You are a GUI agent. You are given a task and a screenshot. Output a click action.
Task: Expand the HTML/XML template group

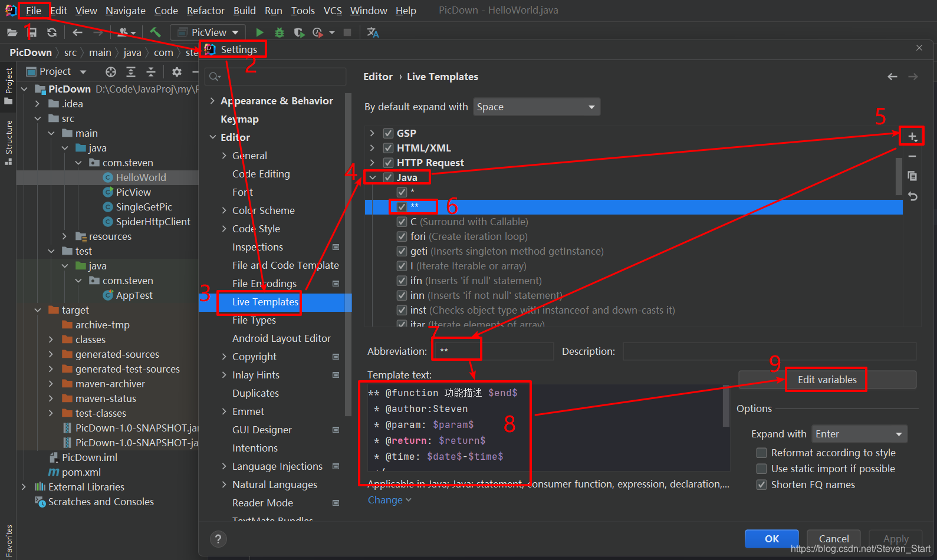(372, 148)
